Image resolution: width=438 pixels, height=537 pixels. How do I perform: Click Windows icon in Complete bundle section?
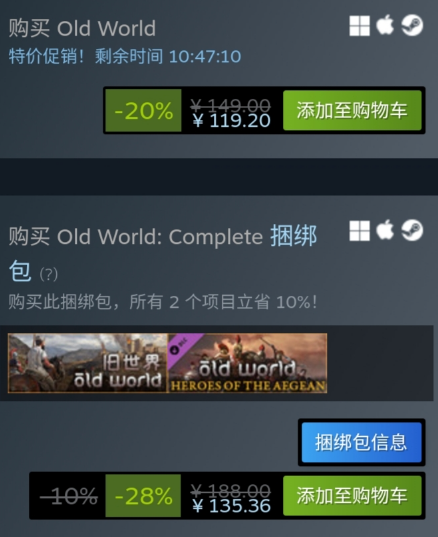[x=359, y=230]
